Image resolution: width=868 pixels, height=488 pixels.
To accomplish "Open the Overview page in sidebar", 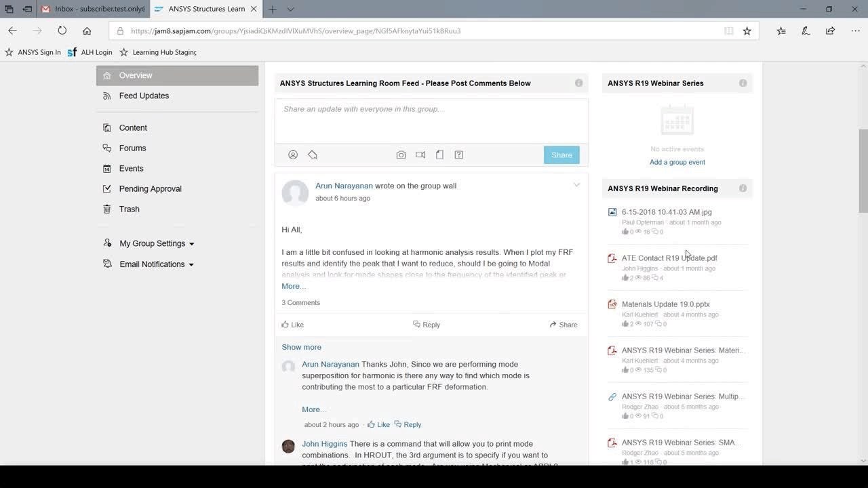I will (x=177, y=75).
